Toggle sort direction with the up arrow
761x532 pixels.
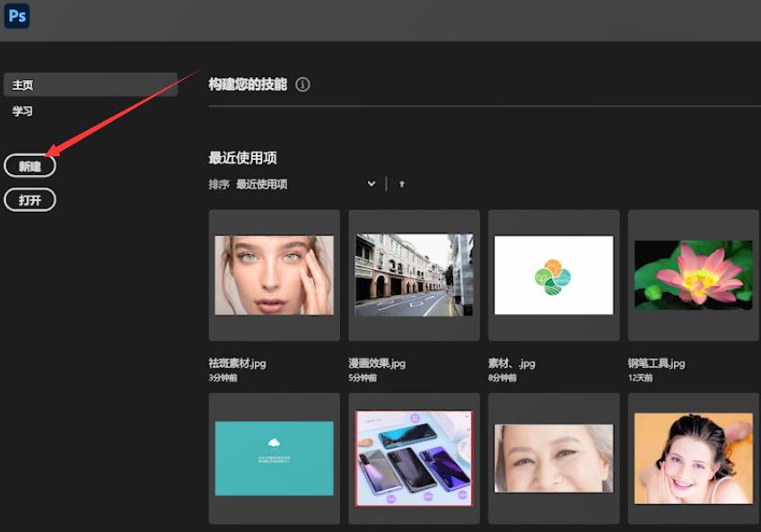[402, 184]
